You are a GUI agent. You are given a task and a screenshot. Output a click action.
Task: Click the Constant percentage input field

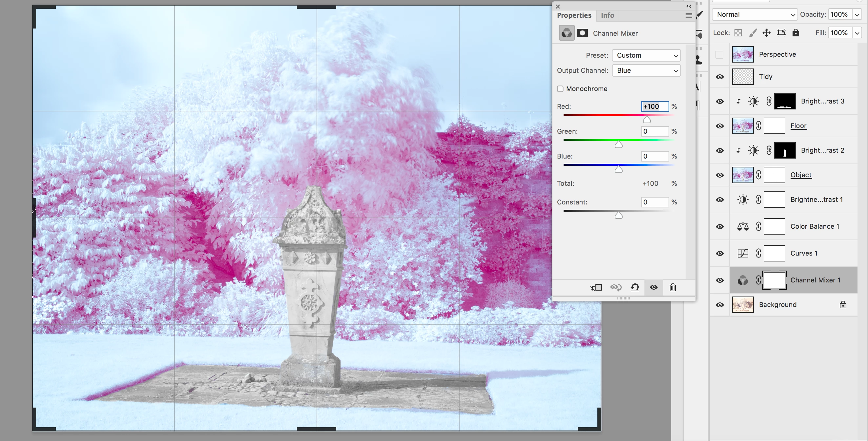point(654,202)
